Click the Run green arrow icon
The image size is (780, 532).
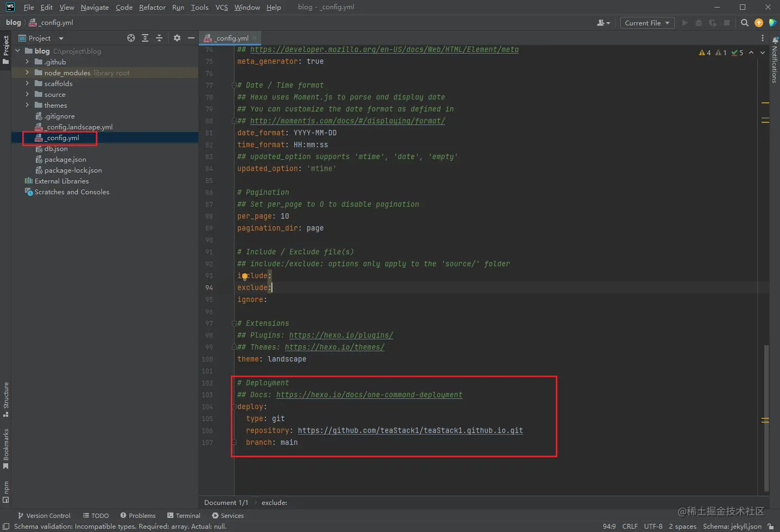685,23
